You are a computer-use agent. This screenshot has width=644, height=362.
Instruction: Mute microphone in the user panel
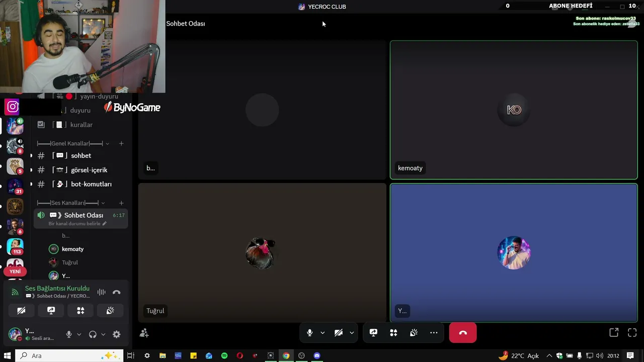point(69,334)
